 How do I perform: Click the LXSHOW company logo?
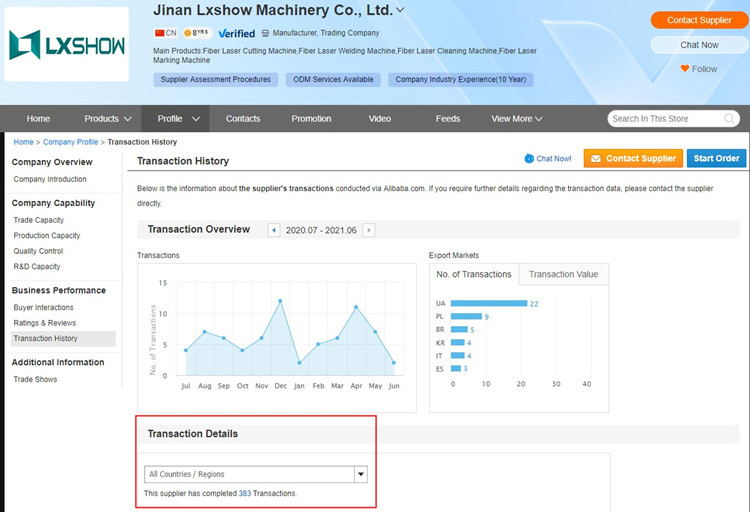[x=66, y=44]
